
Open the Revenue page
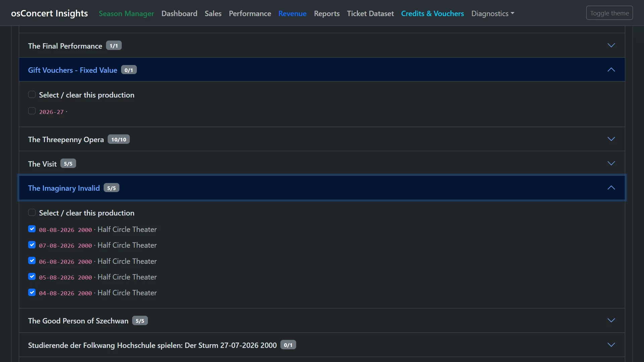pyautogui.click(x=292, y=13)
